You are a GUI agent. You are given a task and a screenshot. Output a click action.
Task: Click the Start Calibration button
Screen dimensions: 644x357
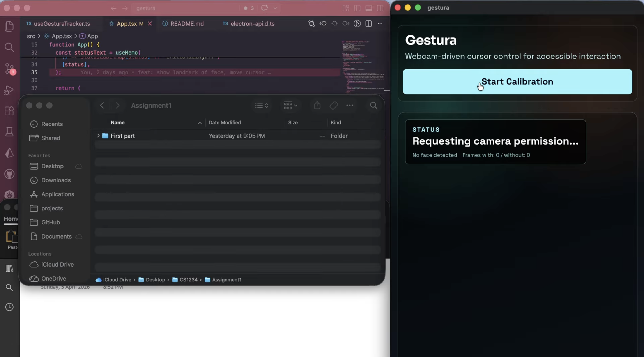[x=517, y=82]
